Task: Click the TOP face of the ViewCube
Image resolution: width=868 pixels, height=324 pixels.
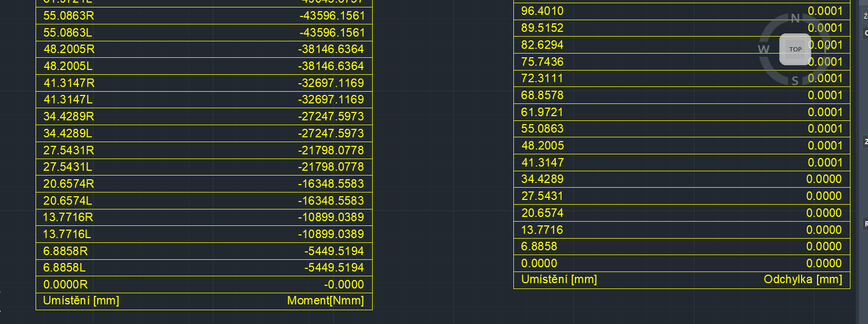Action: (795, 49)
